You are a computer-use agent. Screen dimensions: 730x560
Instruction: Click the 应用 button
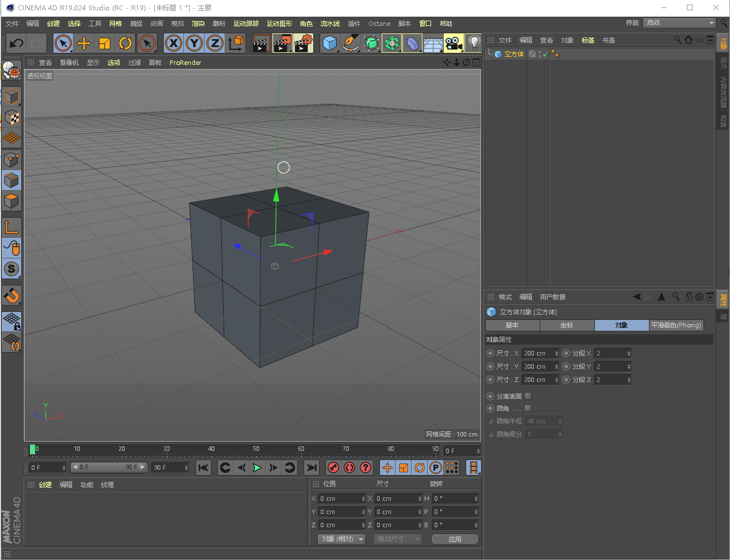click(455, 539)
